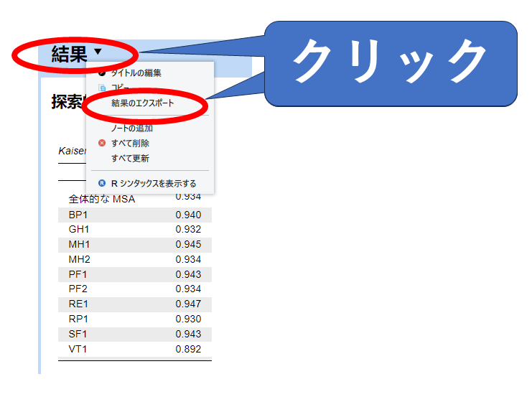This screenshot has height=397, width=532.
Task: Select ノートの追加 menu entry
Action: (x=132, y=128)
